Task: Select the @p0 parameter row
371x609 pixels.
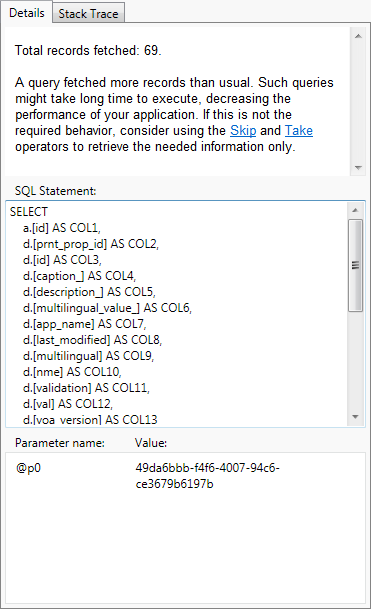Action: pyautogui.click(x=185, y=476)
